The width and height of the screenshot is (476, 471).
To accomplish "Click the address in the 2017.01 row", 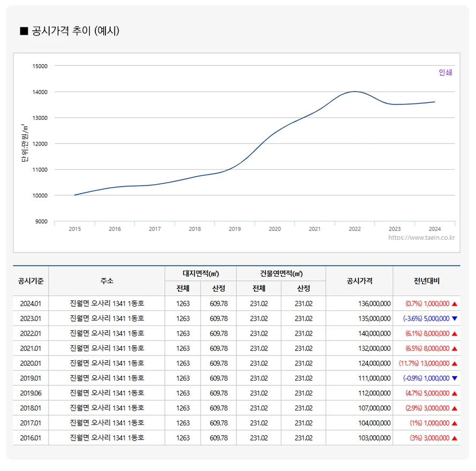I will click(106, 423).
